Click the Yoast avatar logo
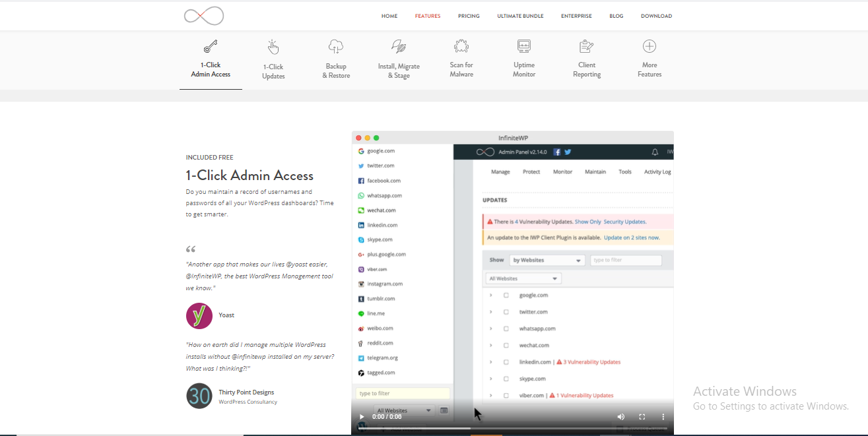The width and height of the screenshot is (868, 436). tap(199, 316)
